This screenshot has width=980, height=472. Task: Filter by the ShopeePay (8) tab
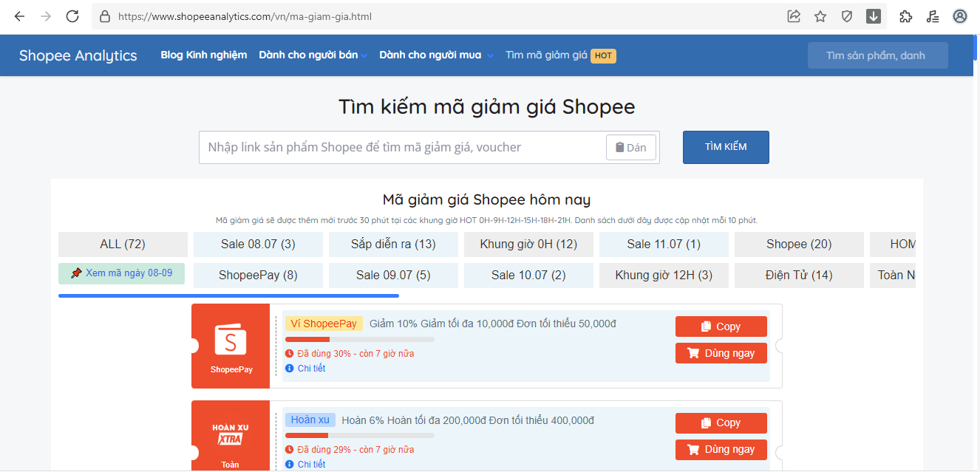coord(258,276)
